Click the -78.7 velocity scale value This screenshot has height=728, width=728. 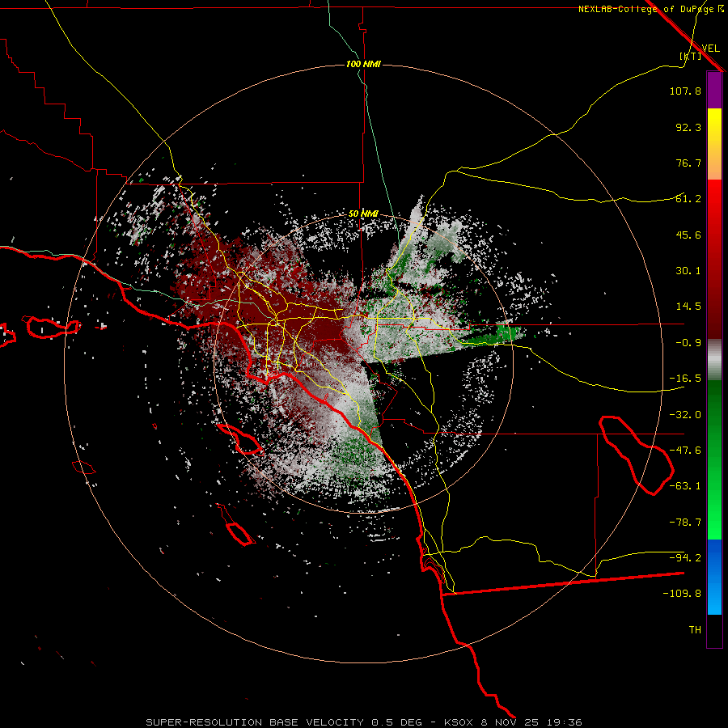pyautogui.click(x=685, y=523)
